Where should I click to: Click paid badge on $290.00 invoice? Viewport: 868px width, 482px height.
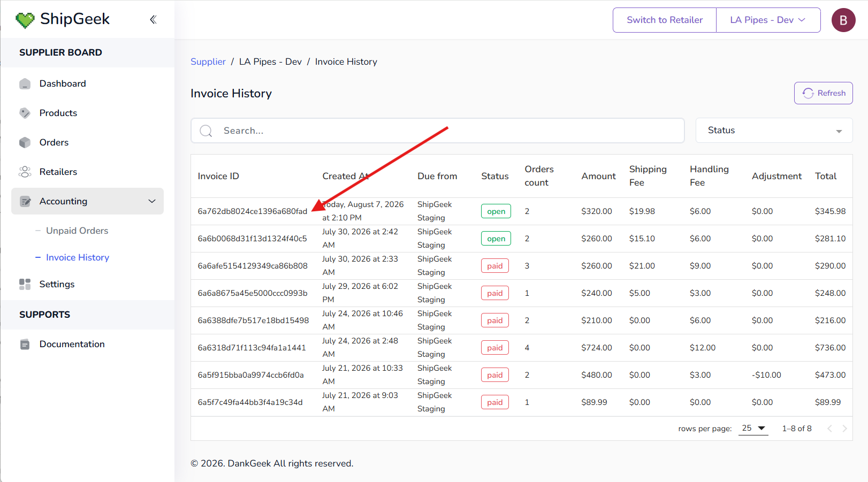[495, 266]
